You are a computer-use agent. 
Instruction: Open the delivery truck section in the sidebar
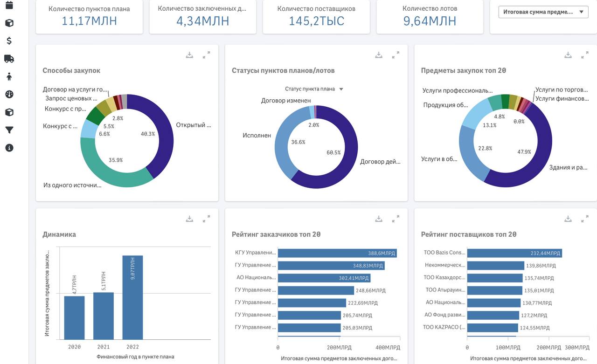coord(9,58)
